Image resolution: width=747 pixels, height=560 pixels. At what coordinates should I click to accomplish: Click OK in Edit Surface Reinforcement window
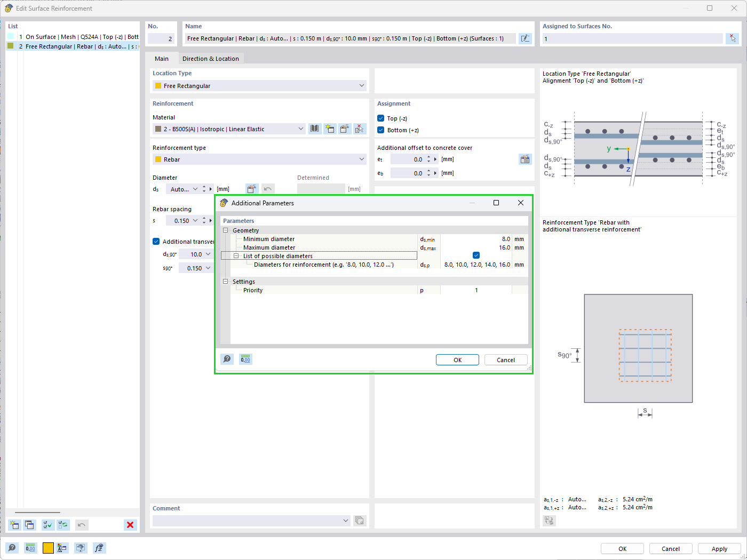coord(622,549)
